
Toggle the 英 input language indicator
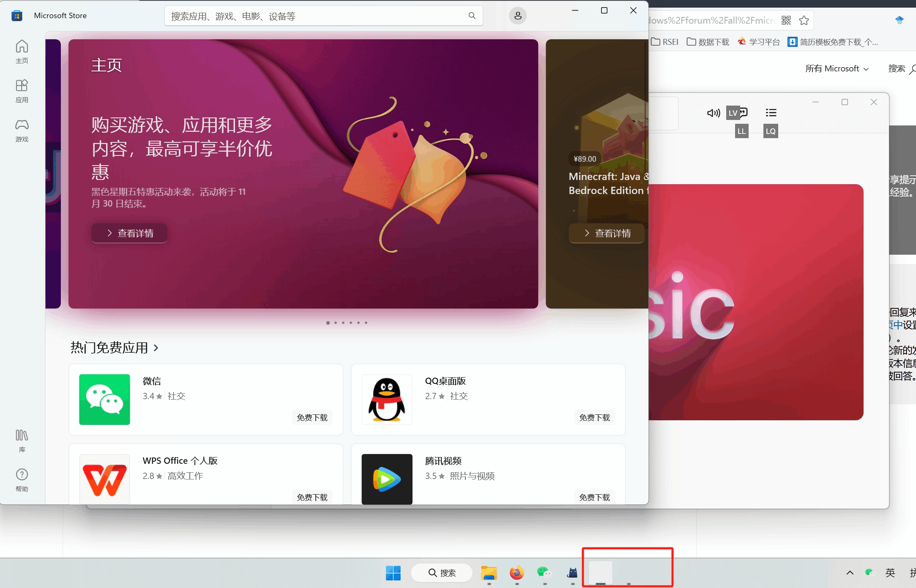pyautogui.click(x=890, y=573)
